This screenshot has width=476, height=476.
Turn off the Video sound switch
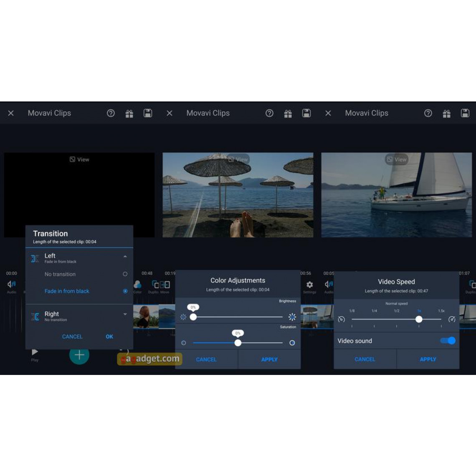(x=448, y=341)
